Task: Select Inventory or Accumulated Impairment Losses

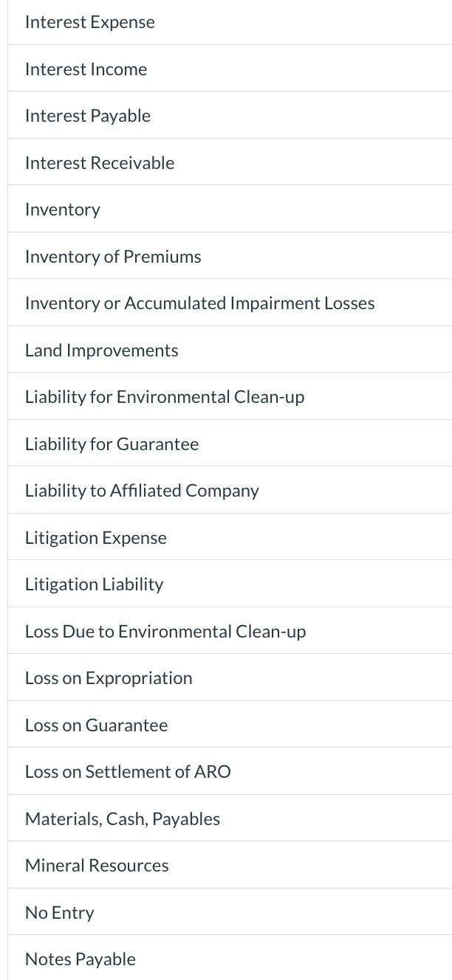Action: 199,303
